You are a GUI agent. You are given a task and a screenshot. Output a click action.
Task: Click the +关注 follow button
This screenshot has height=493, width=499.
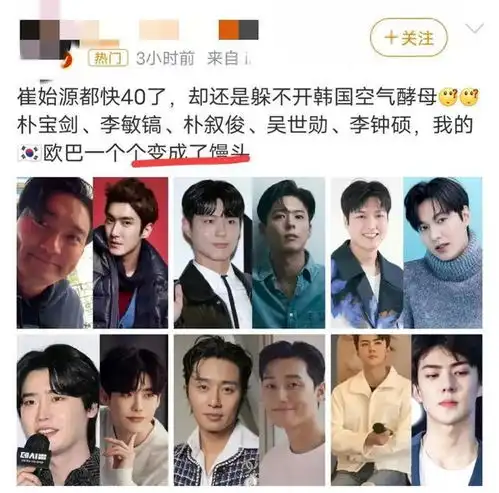[x=408, y=37]
